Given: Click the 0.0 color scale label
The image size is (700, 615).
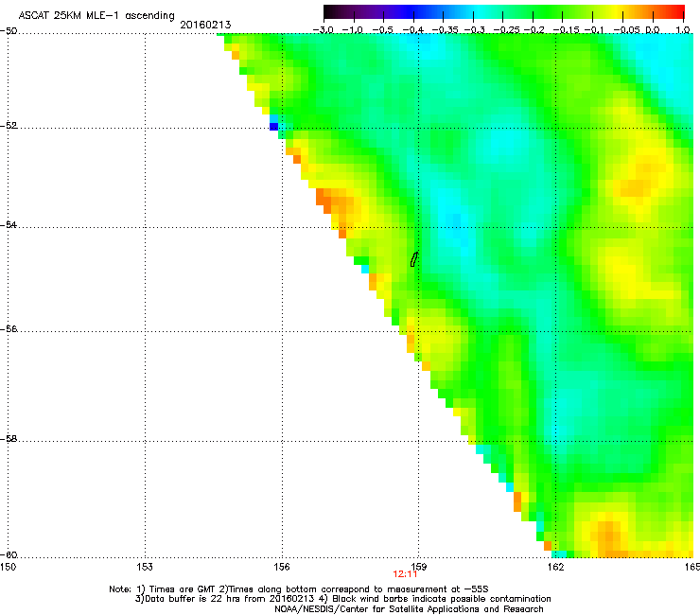Looking at the screenshot, I should (653, 30).
